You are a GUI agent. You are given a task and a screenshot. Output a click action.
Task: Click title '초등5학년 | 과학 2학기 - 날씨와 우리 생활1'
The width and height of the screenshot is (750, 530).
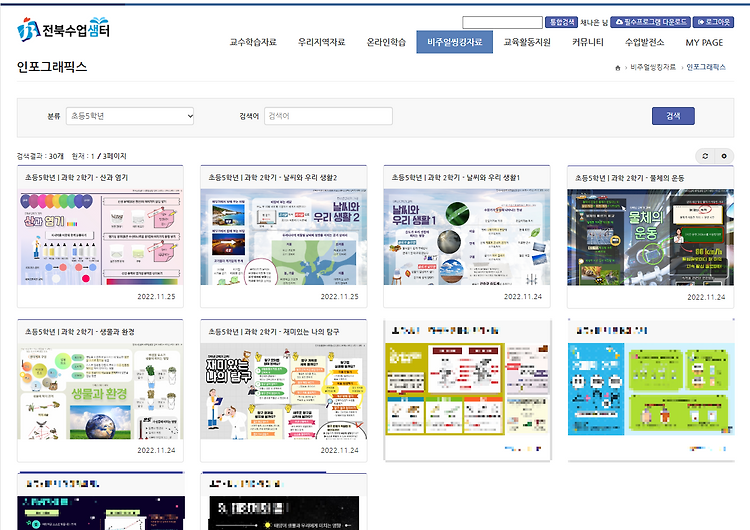(x=456, y=177)
